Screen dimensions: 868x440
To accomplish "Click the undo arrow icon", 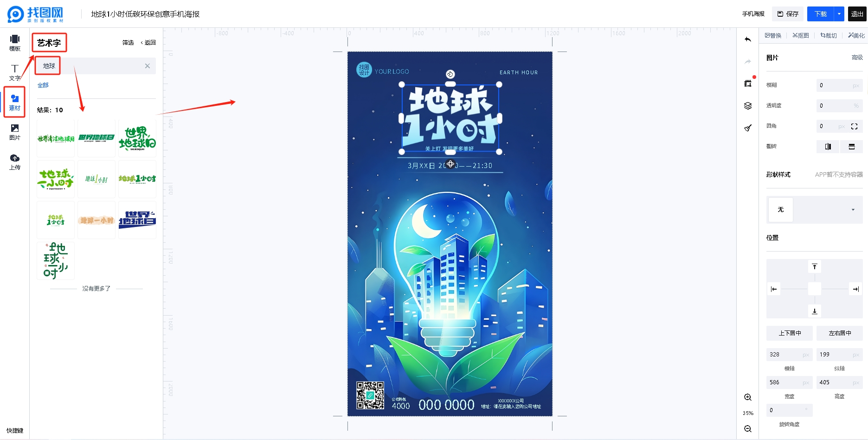I will click(x=748, y=39).
